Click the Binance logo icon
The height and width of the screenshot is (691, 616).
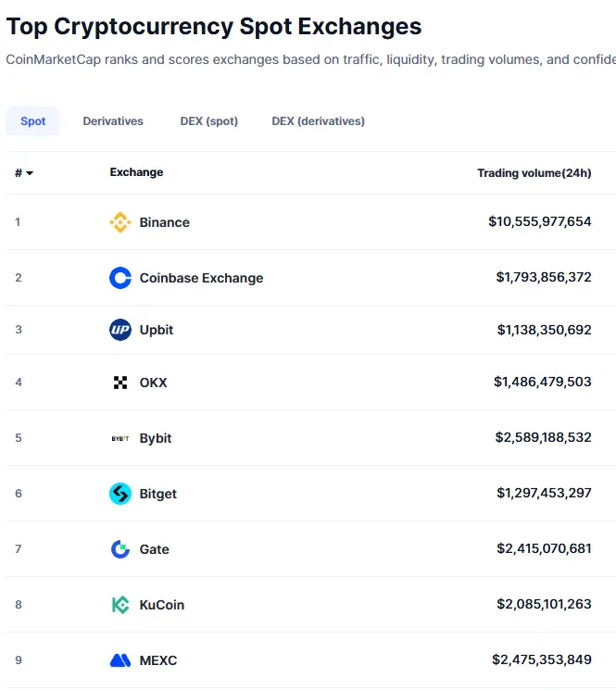[x=120, y=222]
